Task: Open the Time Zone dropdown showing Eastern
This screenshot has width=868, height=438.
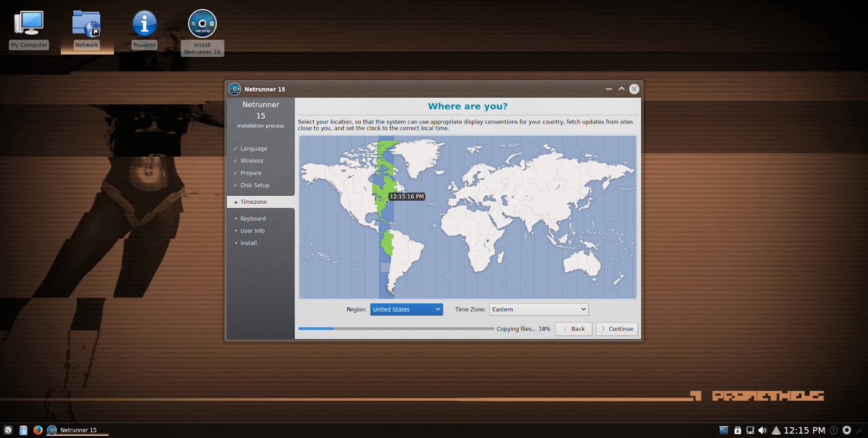Action: (x=539, y=310)
